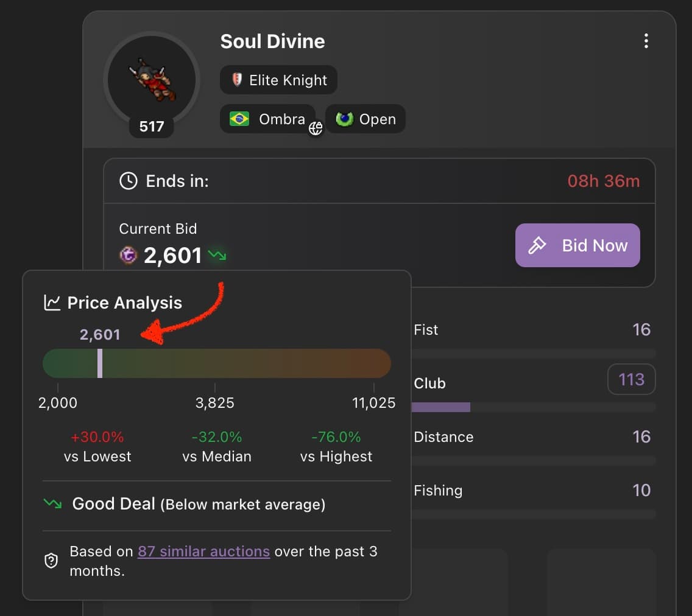Click the Soul Divine character avatar
The height and width of the screenshot is (616, 692).
tap(152, 80)
